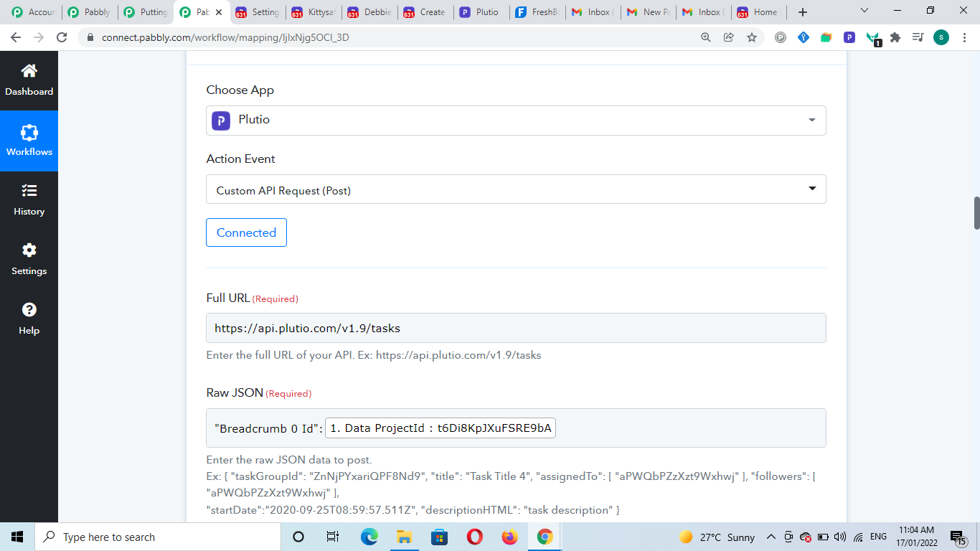980x551 pixels.
Task: Click the Connected button
Action: click(x=246, y=232)
